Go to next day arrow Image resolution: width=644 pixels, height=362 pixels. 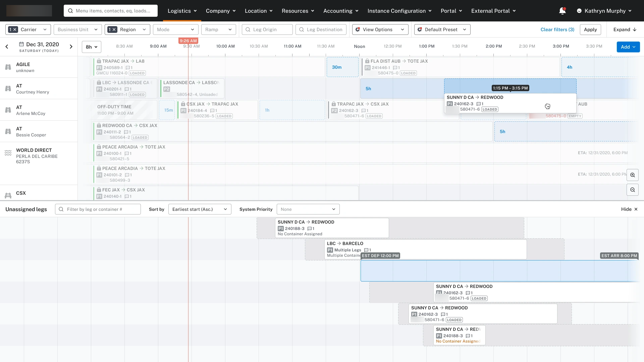coord(71,47)
